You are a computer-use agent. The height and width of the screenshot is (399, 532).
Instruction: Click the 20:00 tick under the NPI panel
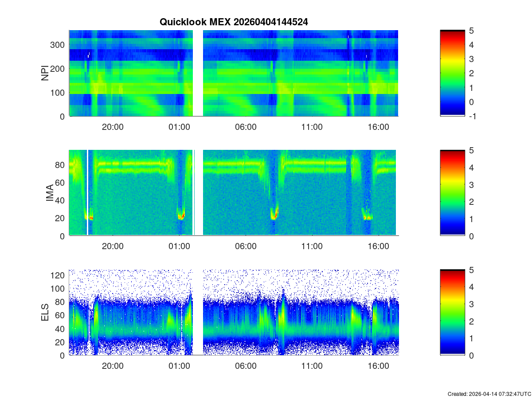click(x=113, y=127)
